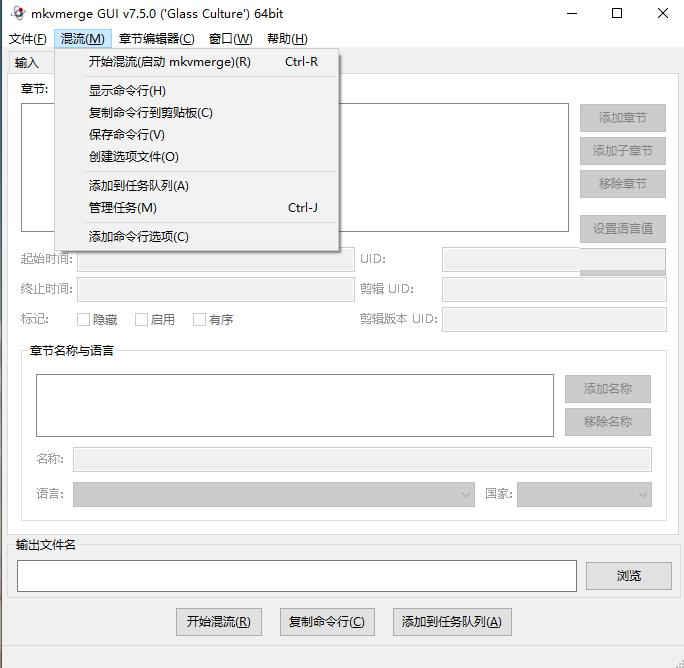
Task: Toggle the 隐藏 checkbox
Action: coord(83,320)
